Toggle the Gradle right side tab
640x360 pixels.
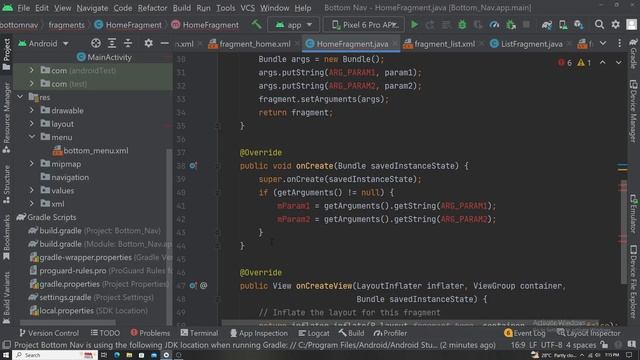pos(633,54)
